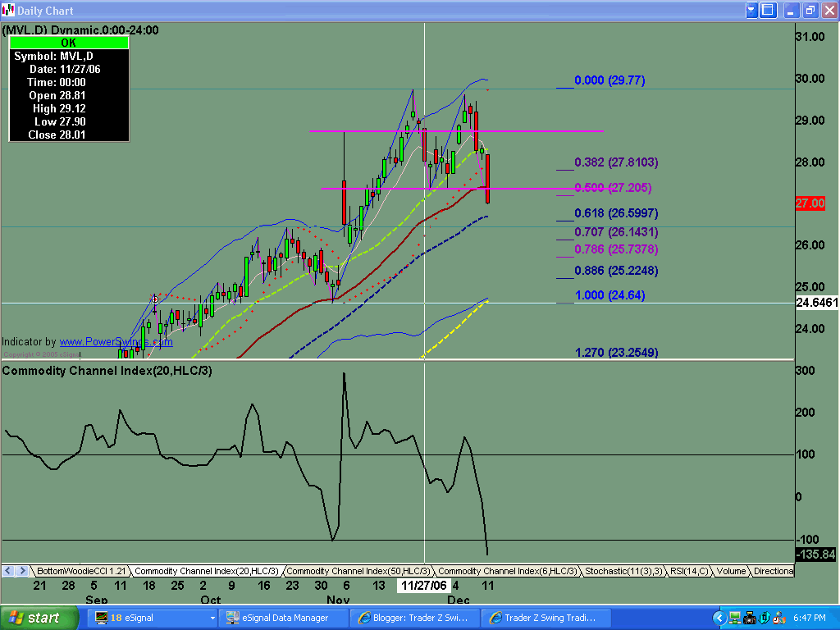Screen dimensions: 840x630
Task: Expand eSignal taskbar group dropdown arrow
Action: [212, 618]
